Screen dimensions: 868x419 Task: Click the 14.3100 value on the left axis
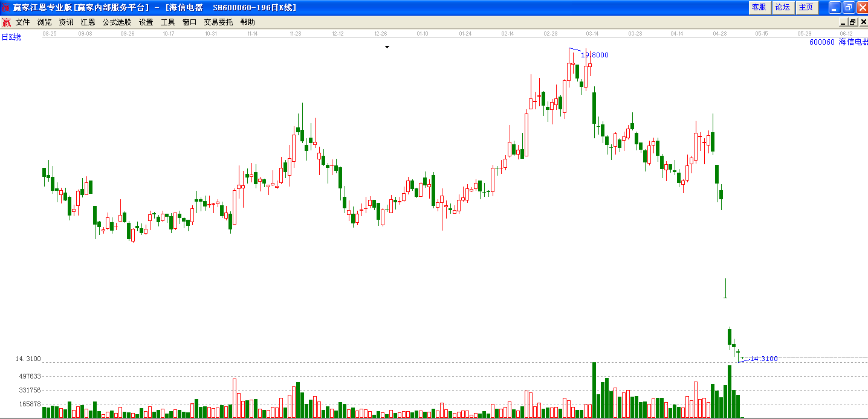click(28, 359)
